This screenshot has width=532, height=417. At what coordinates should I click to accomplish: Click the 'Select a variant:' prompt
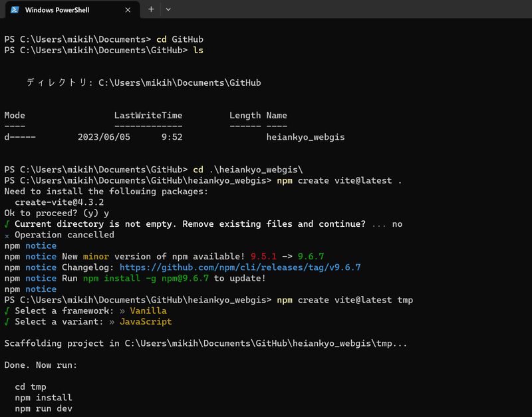(59, 322)
